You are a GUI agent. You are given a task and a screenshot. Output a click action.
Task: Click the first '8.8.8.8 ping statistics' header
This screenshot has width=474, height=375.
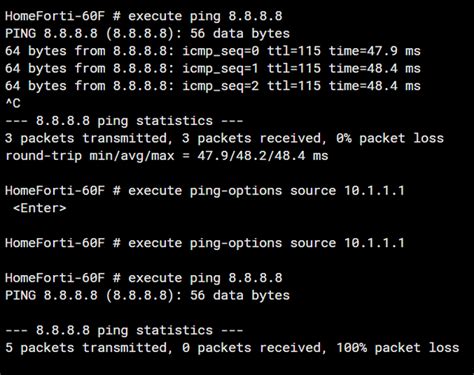click(x=124, y=121)
